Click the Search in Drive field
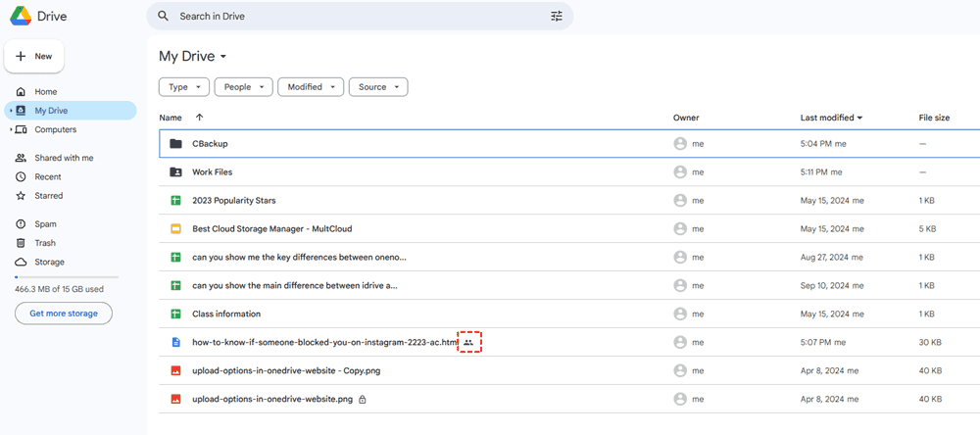 coord(353,17)
